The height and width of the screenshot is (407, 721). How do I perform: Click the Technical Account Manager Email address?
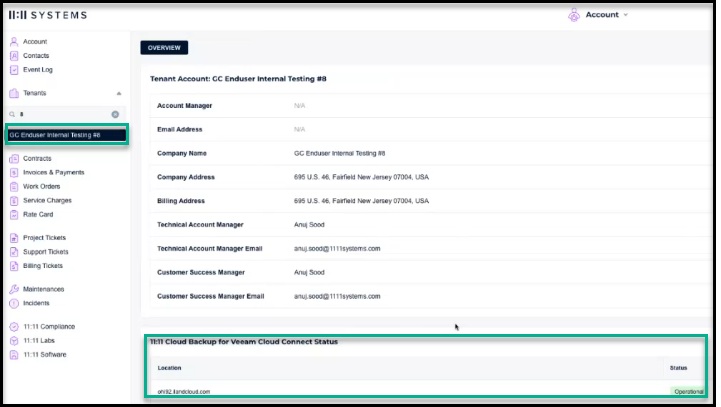click(x=337, y=248)
